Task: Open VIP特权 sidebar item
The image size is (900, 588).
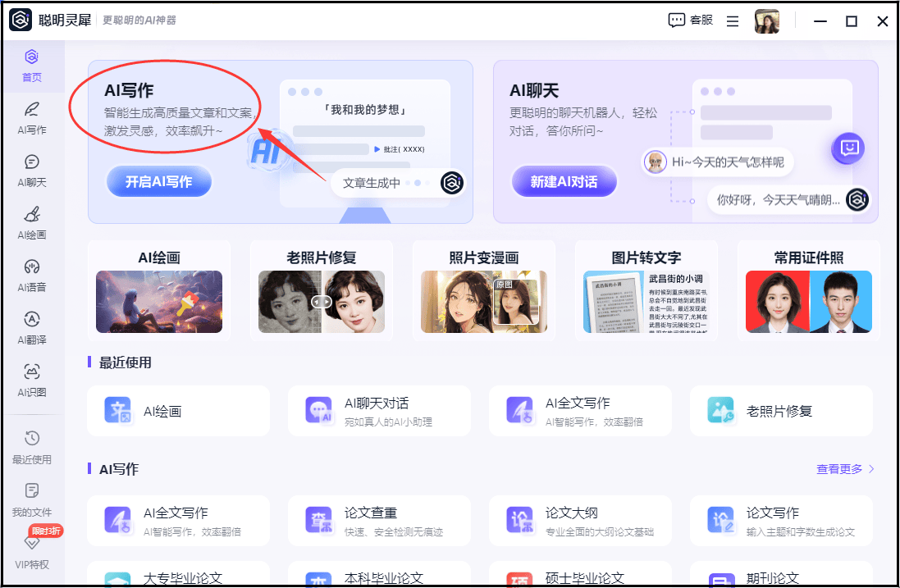Action: 31,551
